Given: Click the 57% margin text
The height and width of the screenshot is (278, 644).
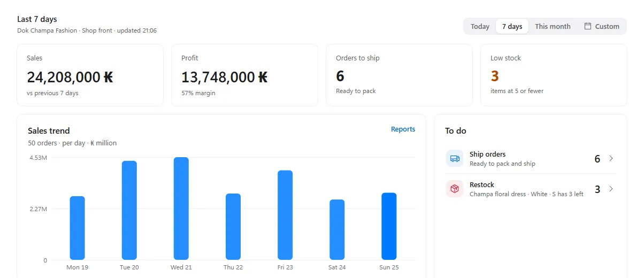Looking at the screenshot, I should tap(198, 93).
